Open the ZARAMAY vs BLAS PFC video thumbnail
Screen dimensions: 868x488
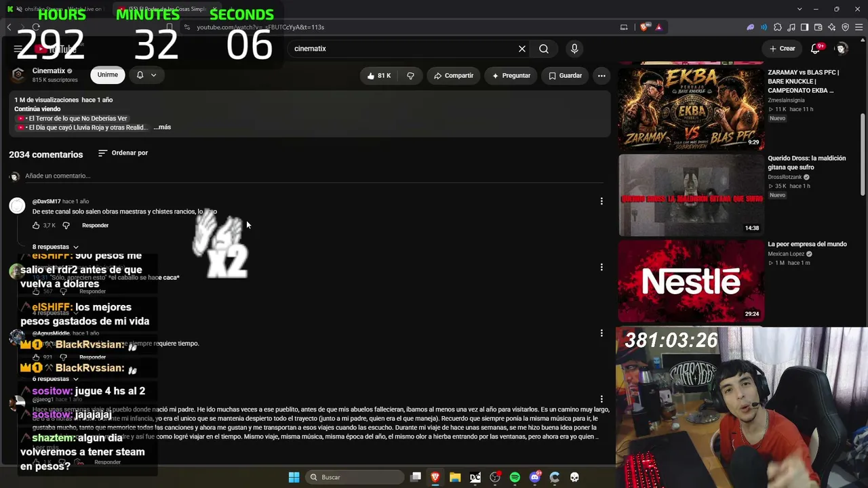point(691,109)
